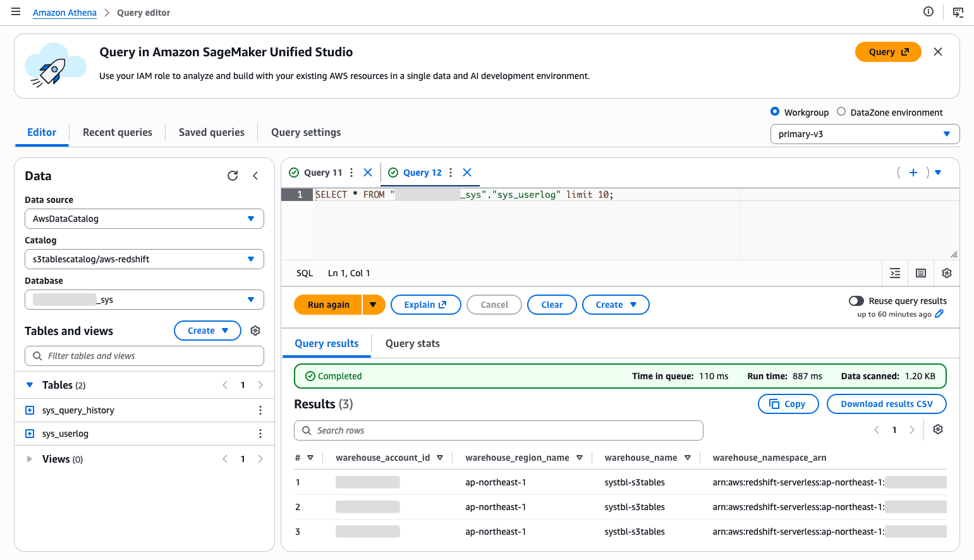The image size is (974, 560).
Task: Open Explain for the query
Action: [426, 305]
